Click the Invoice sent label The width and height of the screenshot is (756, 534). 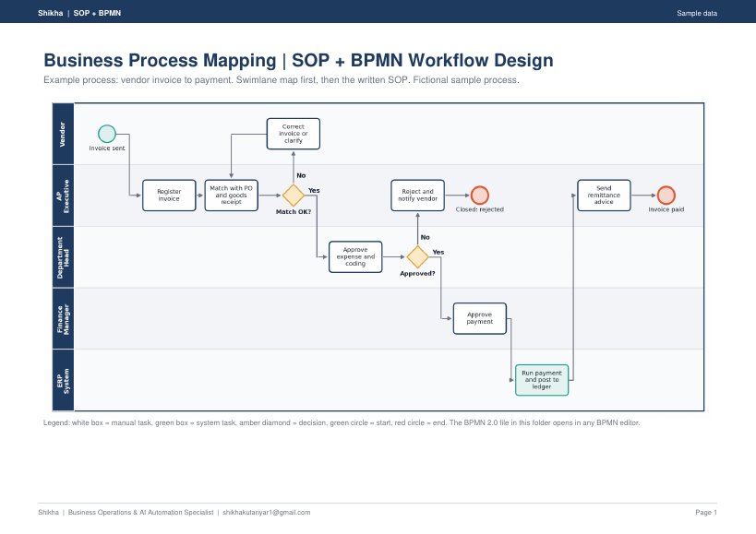(x=106, y=148)
